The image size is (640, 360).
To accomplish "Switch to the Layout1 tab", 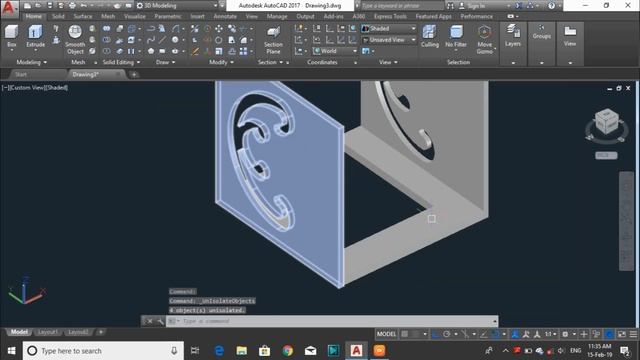I will pyautogui.click(x=47, y=332).
